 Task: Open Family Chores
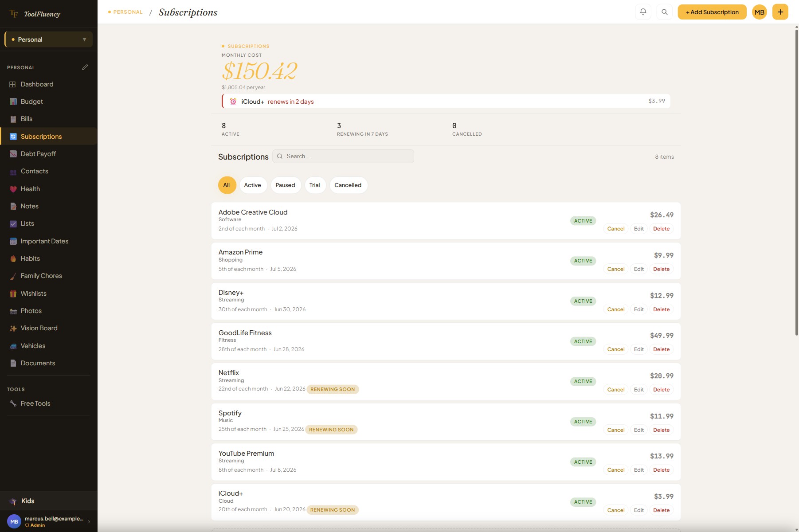point(49,276)
